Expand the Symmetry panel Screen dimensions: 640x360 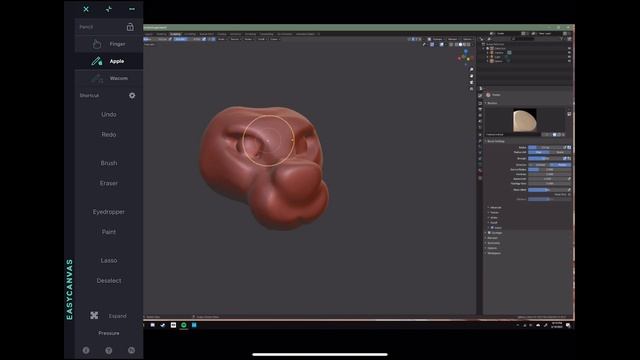click(493, 243)
